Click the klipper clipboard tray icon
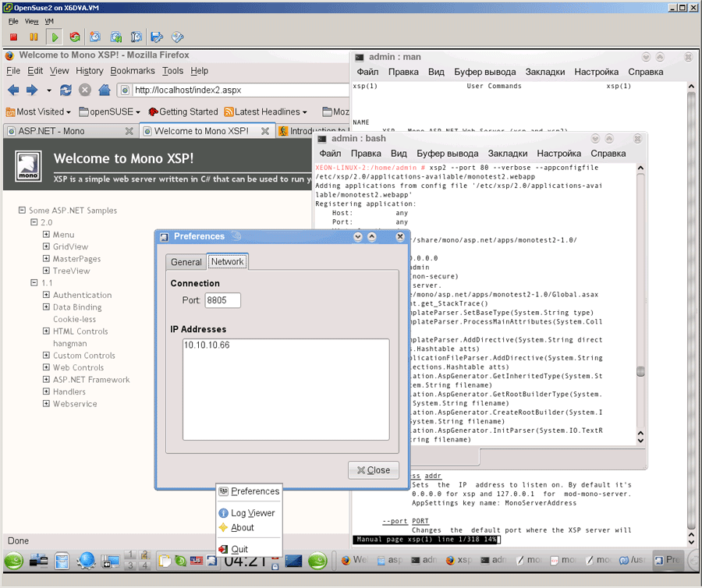 coord(165,560)
